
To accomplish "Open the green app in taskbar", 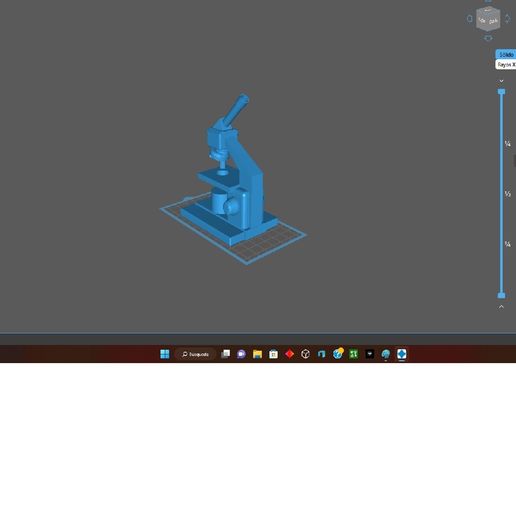I will pos(354,354).
